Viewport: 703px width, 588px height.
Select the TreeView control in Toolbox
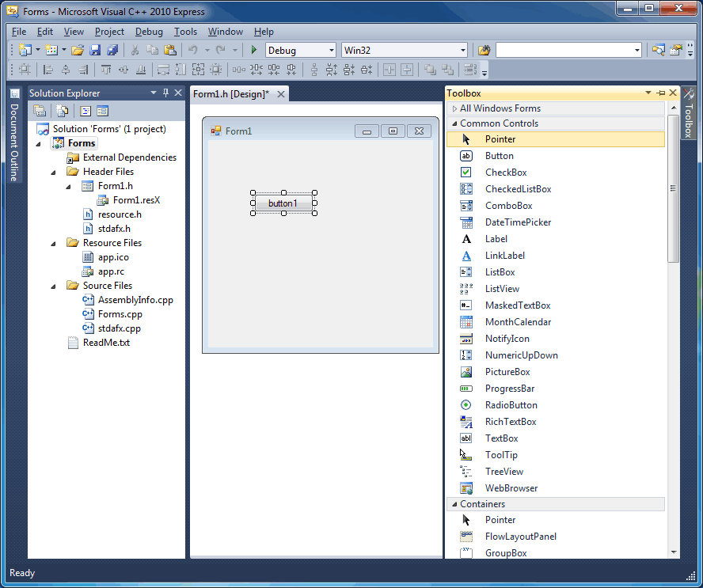coord(556,471)
